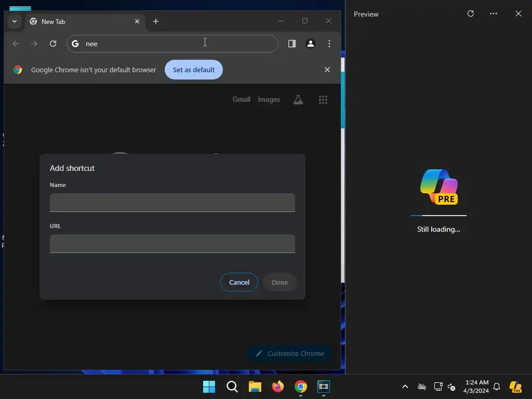Open Chrome tab search dropdown arrow

tap(14, 21)
